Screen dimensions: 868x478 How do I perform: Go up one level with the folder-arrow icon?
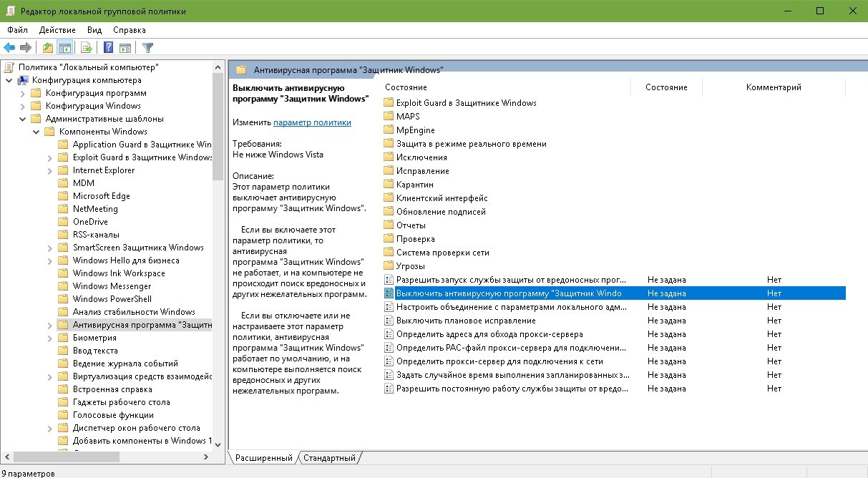[x=48, y=48]
